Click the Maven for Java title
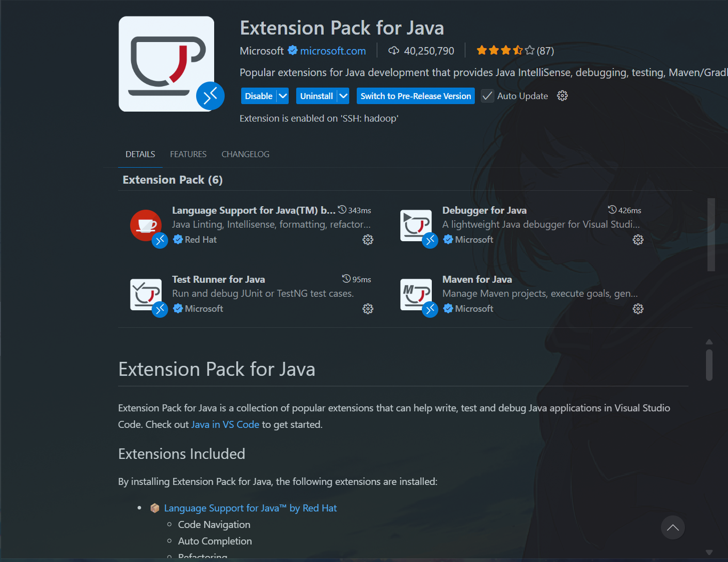The width and height of the screenshot is (728, 562). pyautogui.click(x=477, y=279)
